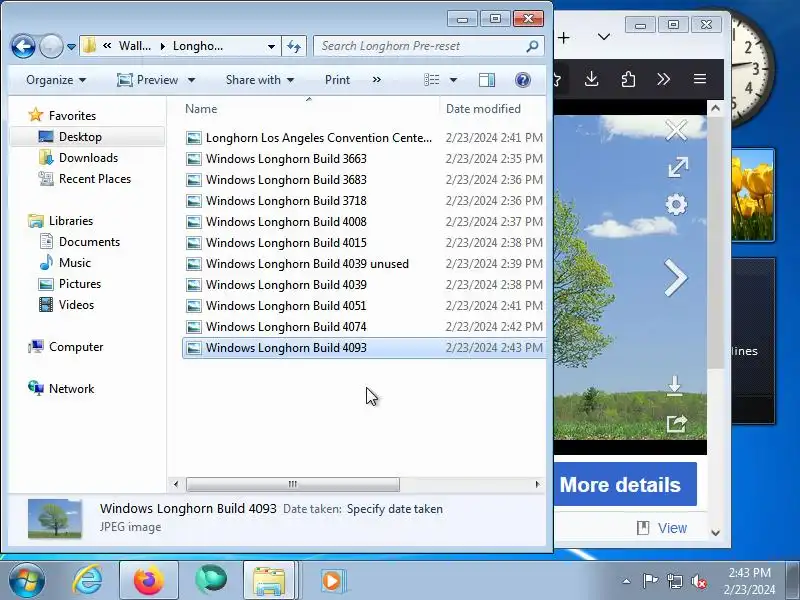Select Libraries in navigation pane
800x600 pixels.
[70, 221]
